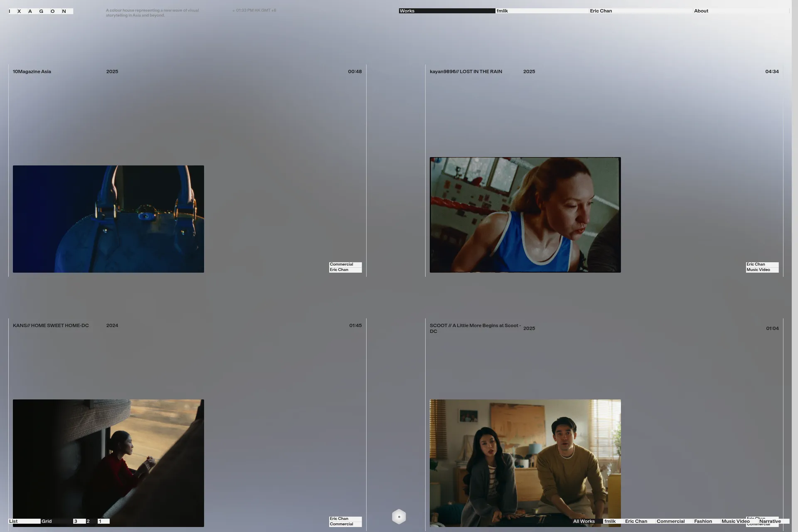Select the All Works filter
Screen dimensions: 798x532
coord(584,521)
